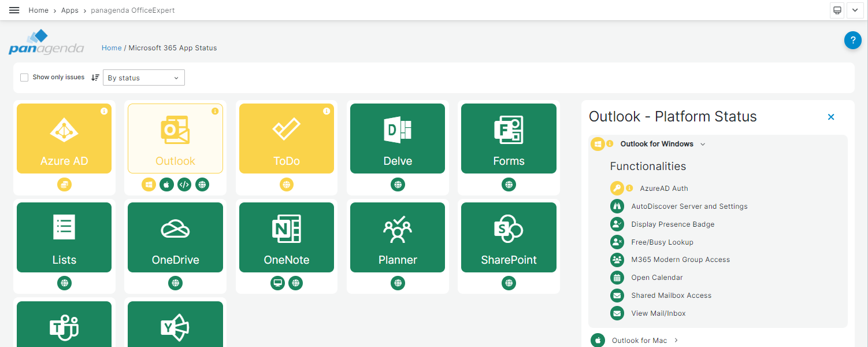868x347 pixels.
Task: Open the chevron dropdown beside the monitor icon
Action: (855, 10)
